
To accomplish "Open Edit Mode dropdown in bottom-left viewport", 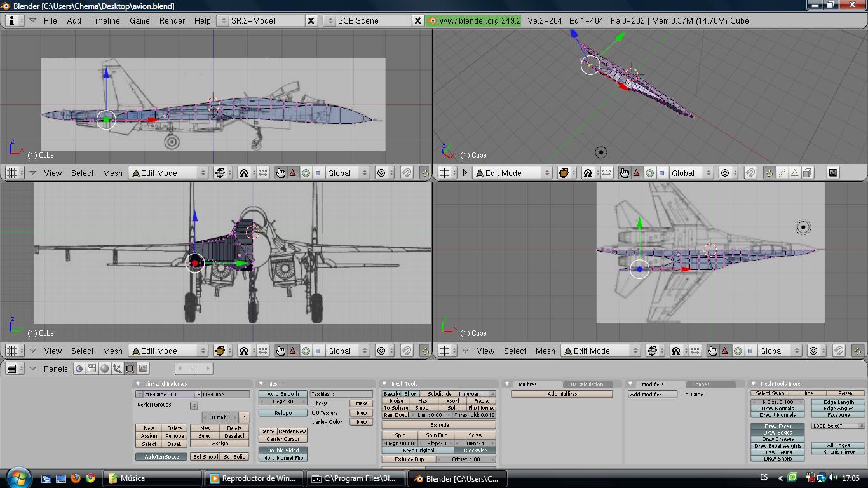I will (x=168, y=351).
